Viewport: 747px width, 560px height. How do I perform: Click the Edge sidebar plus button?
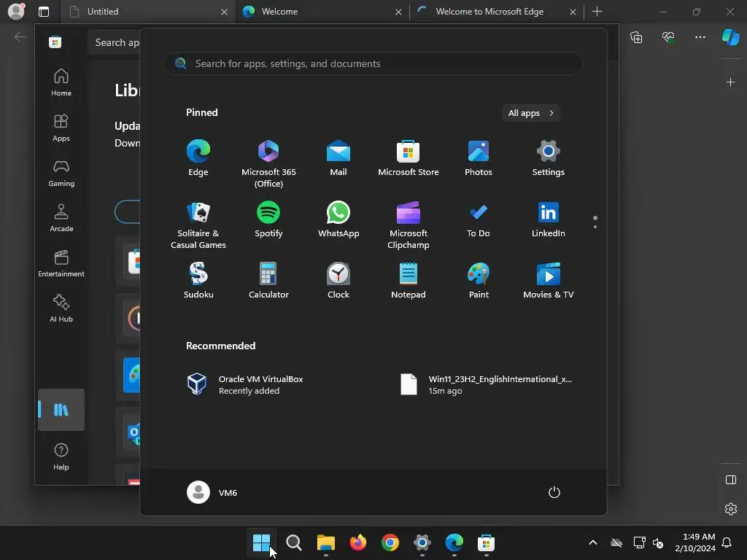[x=730, y=82]
